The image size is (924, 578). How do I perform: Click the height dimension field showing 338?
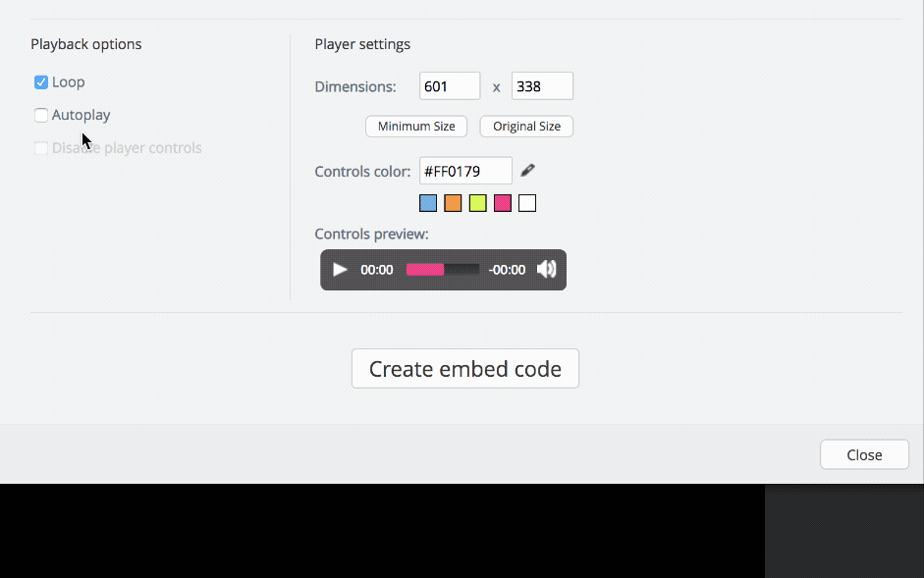pyautogui.click(x=542, y=85)
